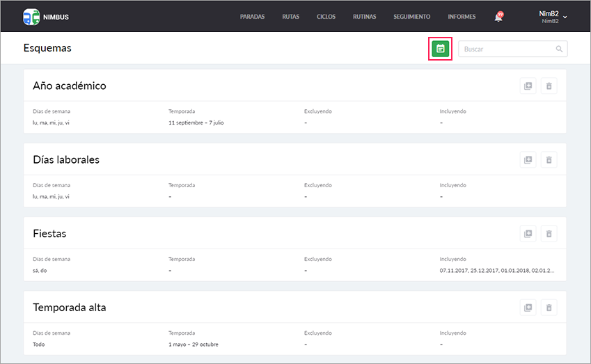The width and height of the screenshot is (591, 364).
Task: Open the Año académico schedule title
Action: [70, 86]
